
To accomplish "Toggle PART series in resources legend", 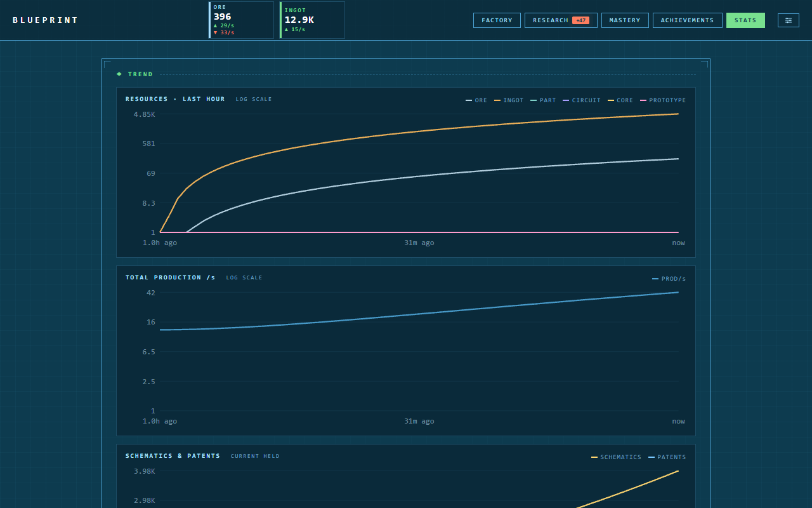I will pyautogui.click(x=543, y=100).
